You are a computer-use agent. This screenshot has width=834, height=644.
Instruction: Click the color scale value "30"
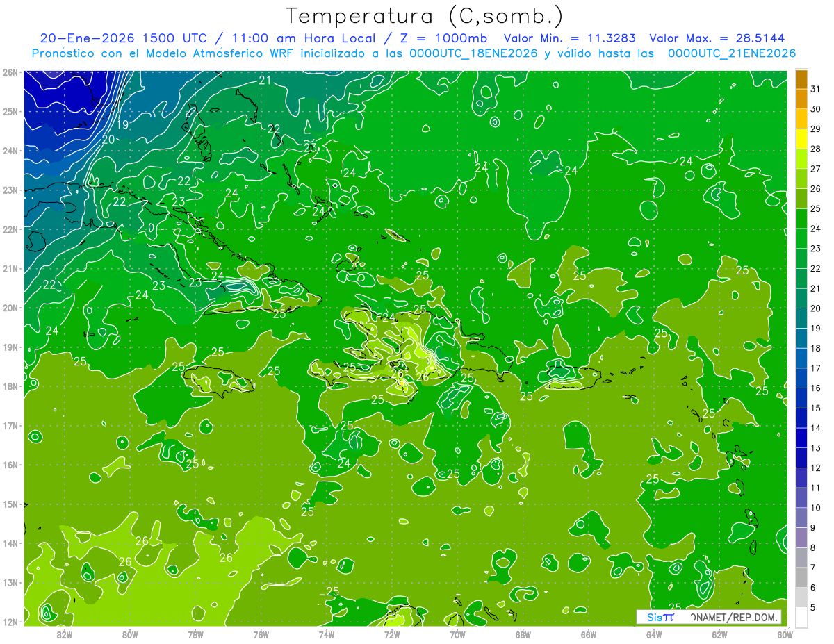[815, 109]
